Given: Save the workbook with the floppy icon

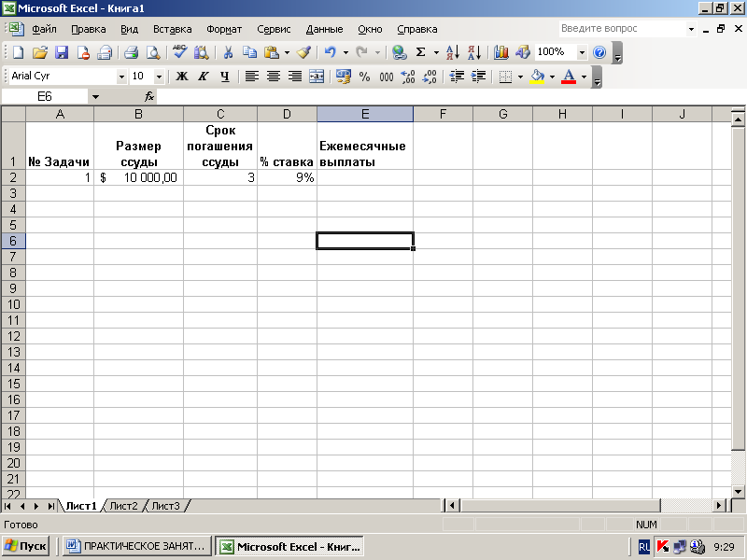Looking at the screenshot, I should 62,52.
